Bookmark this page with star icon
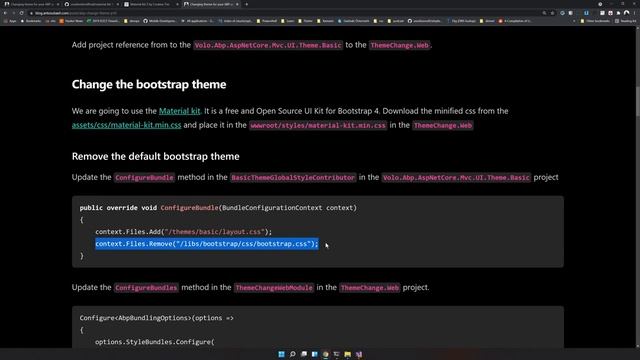Viewport: 640px width, 360px height. (553, 13)
